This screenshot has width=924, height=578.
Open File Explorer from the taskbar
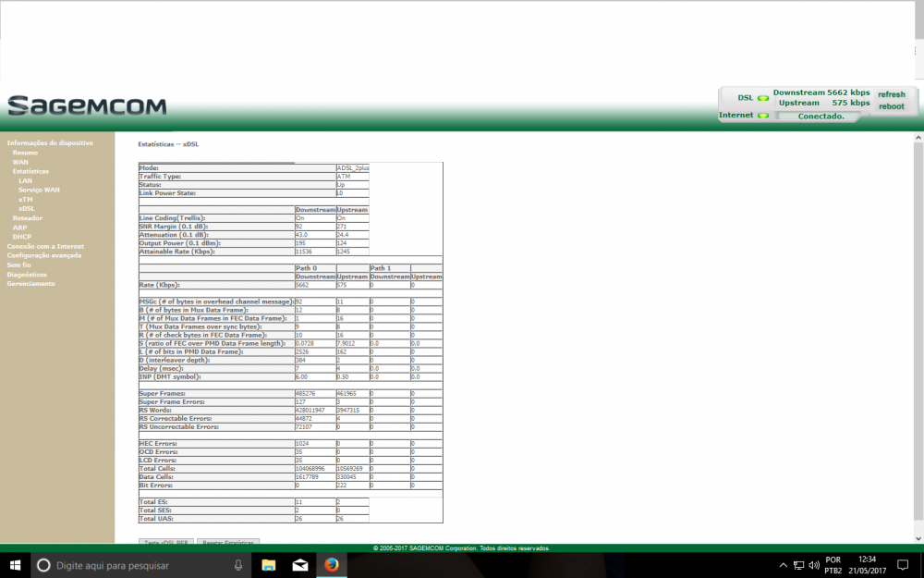point(267,565)
